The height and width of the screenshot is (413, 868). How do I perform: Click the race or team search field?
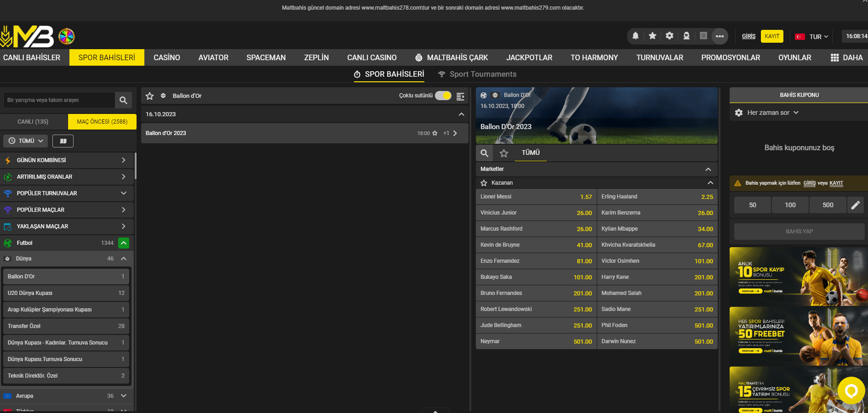click(x=59, y=100)
